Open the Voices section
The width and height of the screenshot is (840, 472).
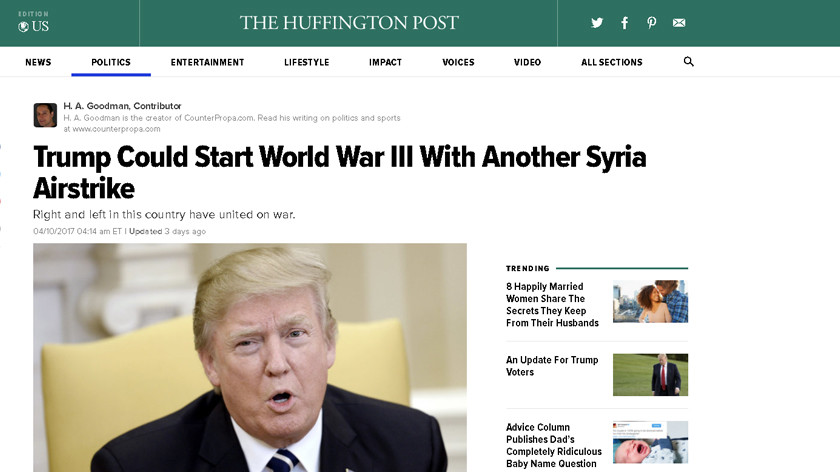click(x=458, y=62)
